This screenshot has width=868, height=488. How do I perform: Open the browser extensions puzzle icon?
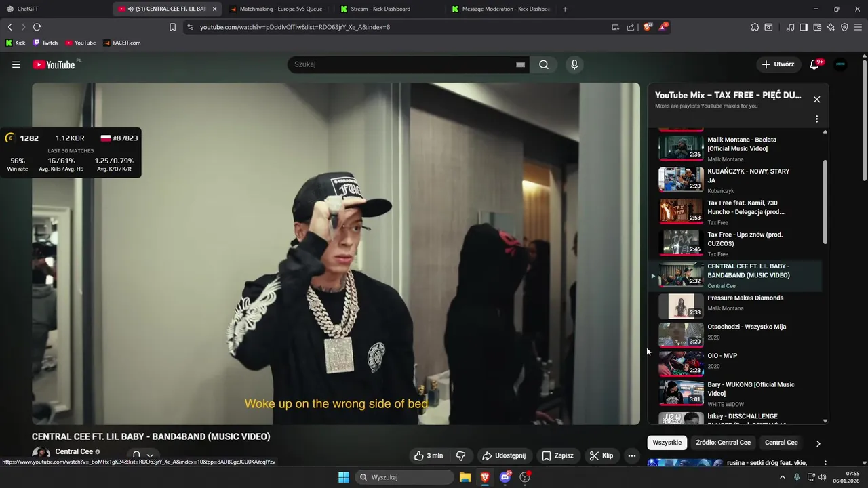pyautogui.click(x=755, y=27)
